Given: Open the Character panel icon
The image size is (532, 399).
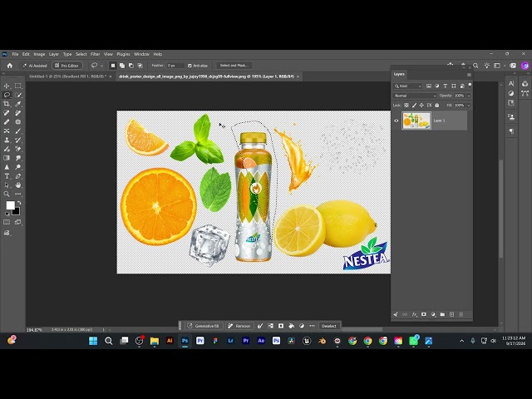Looking at the screenshot, I should tap(511, 83).
